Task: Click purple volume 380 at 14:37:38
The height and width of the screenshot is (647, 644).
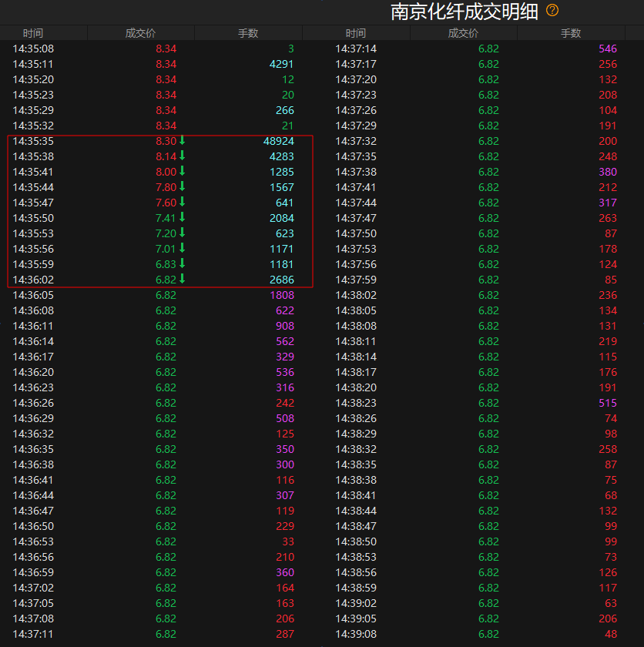Action: coord(608,172)
